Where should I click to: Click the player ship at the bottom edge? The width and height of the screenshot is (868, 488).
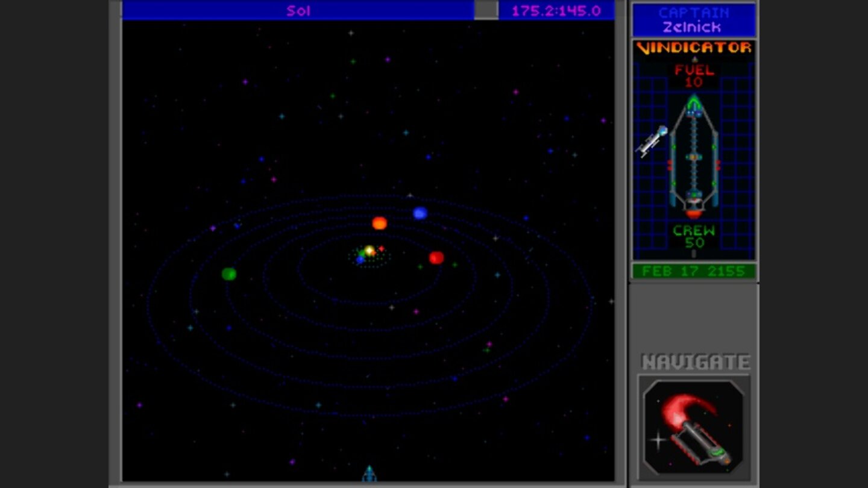(x=369, y=474)
